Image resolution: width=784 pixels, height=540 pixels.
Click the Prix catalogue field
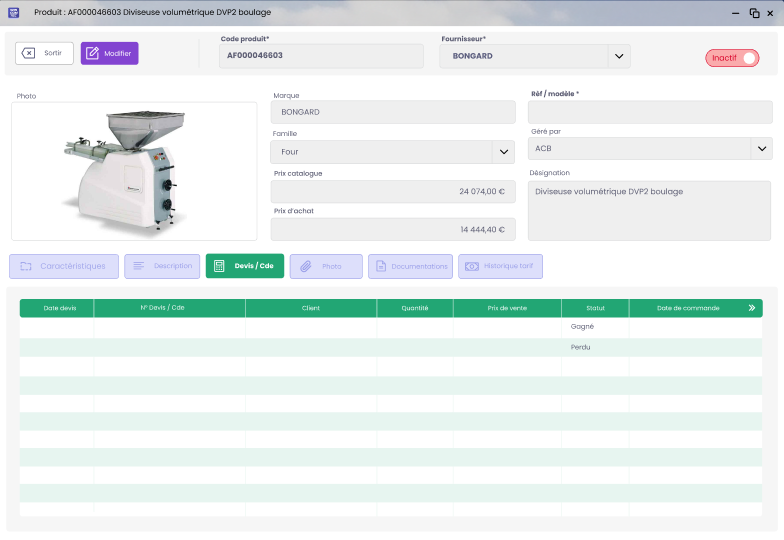392,191
